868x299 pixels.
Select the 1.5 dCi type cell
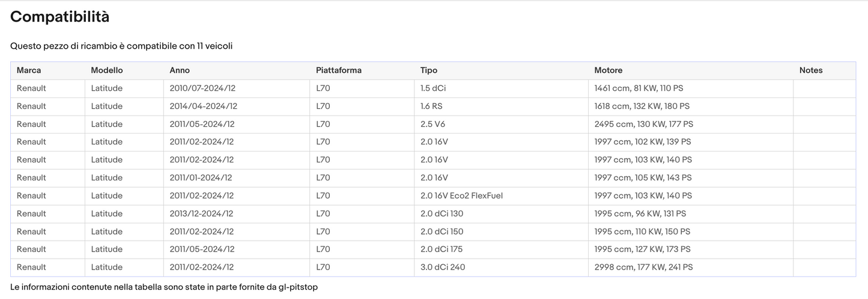click(433, 88)
